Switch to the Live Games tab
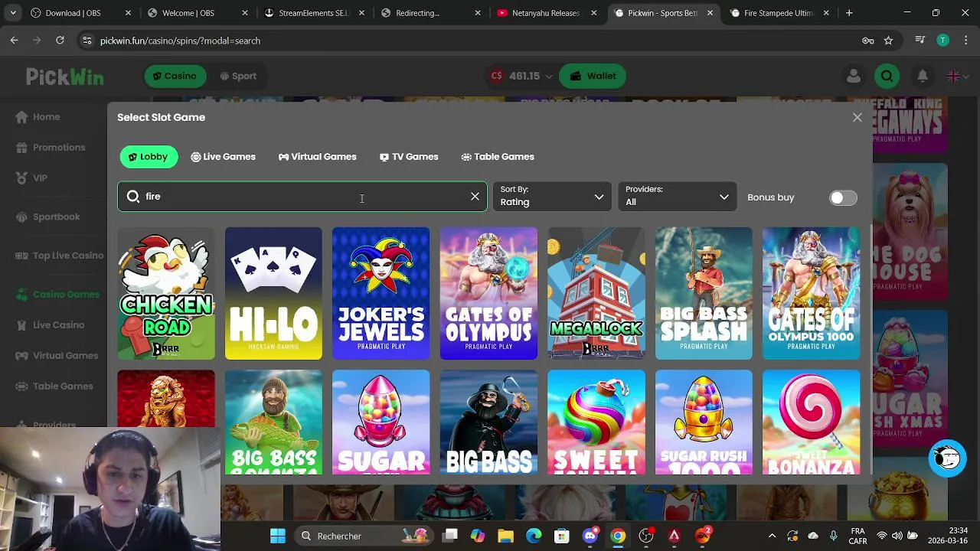This screenshot has width=980, height=551. [x=223, y=157]
